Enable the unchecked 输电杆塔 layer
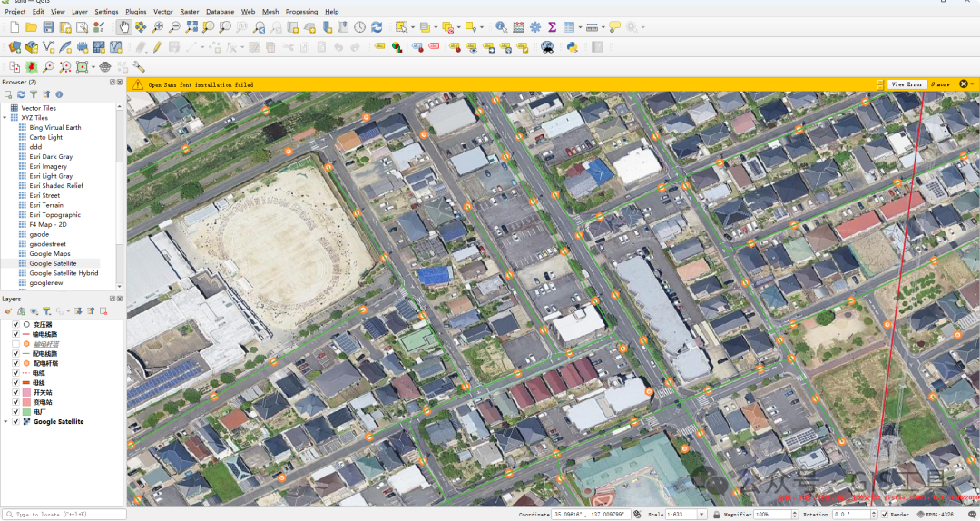 (15, 344)
